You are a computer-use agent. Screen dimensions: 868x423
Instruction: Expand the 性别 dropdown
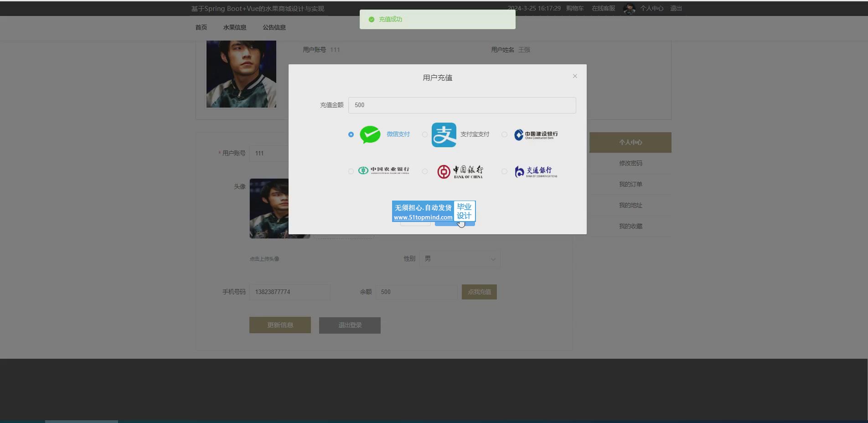pyautogui.click(x=460, y=258)
